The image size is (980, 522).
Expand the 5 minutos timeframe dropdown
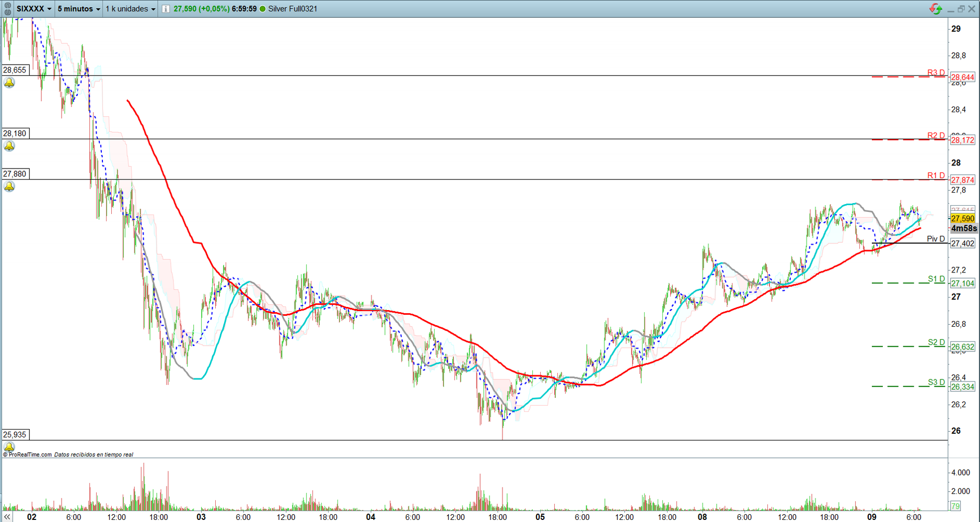(78, 9)
